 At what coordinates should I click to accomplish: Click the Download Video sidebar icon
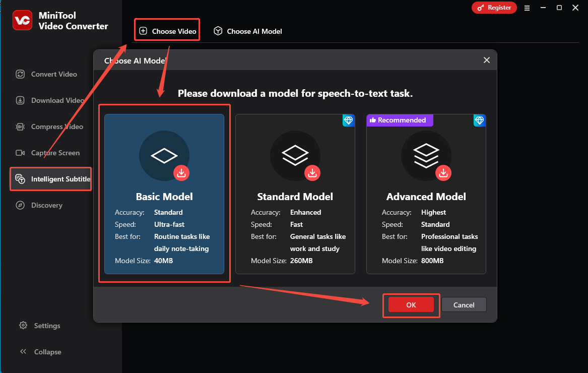coord(20,101)
